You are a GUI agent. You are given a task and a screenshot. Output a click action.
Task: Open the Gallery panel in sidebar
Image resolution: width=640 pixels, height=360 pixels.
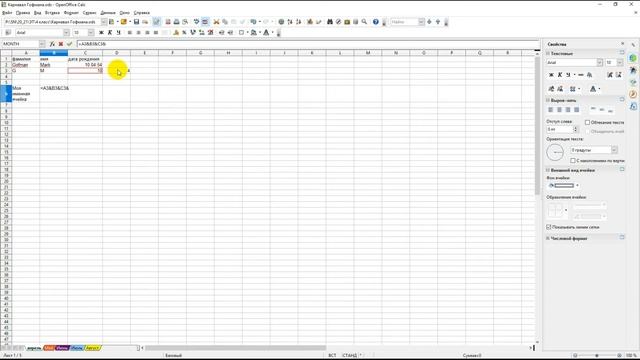coord(633,82)
